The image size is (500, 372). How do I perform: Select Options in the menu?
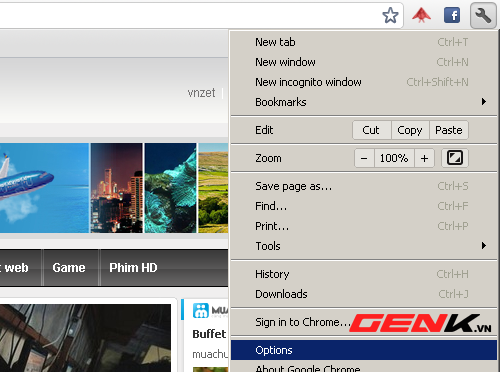tap(364, 350)
